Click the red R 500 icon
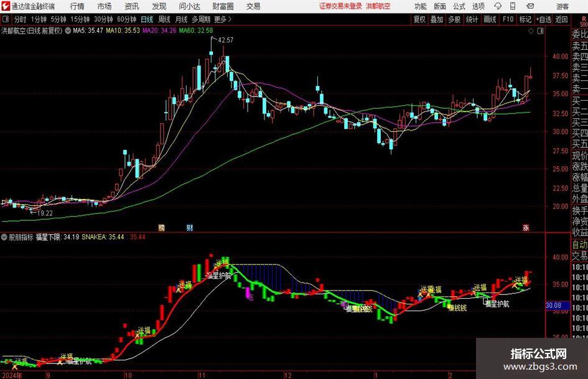The height and width of the screenshot is (379, 588). tap(584, 21)
